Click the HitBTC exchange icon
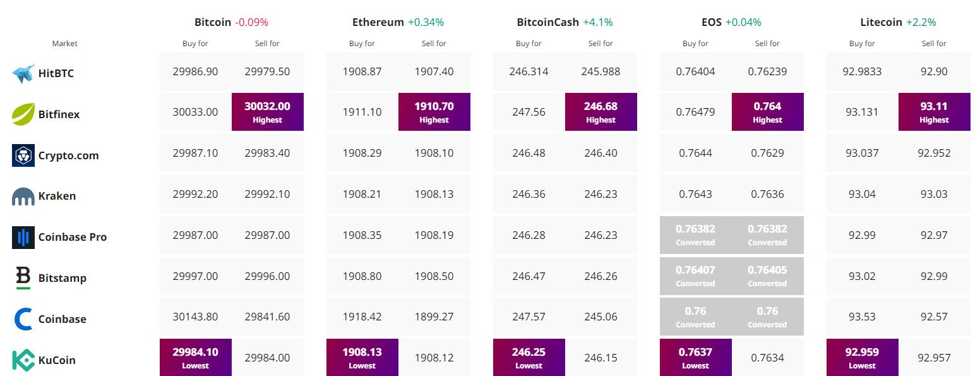980x376 pixels. (23, 73)
